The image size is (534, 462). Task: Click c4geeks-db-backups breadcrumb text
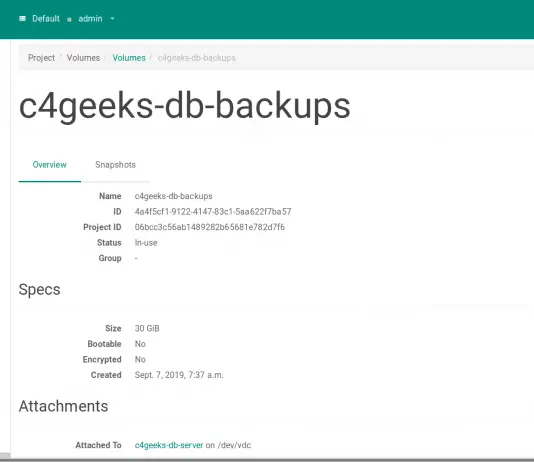coord(197,58)
